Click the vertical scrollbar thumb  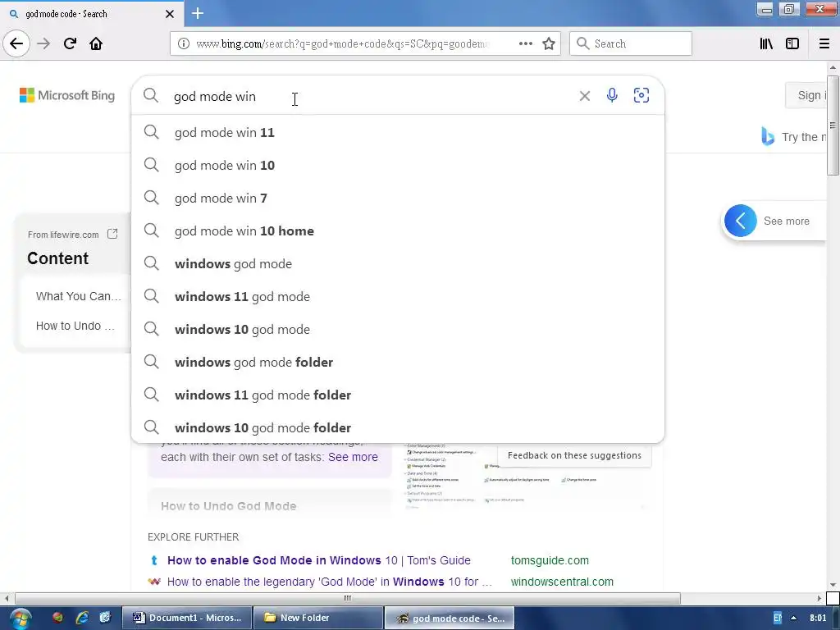[833, 125]
